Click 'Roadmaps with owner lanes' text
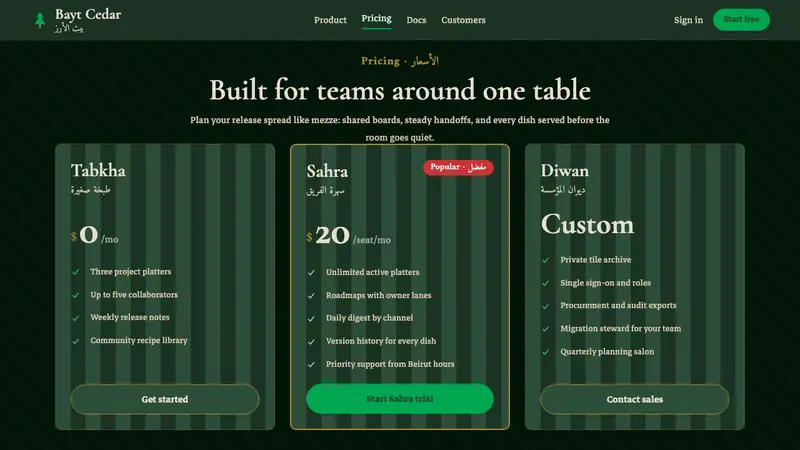This screenshot has width=800, height=450. coord(379,295)
